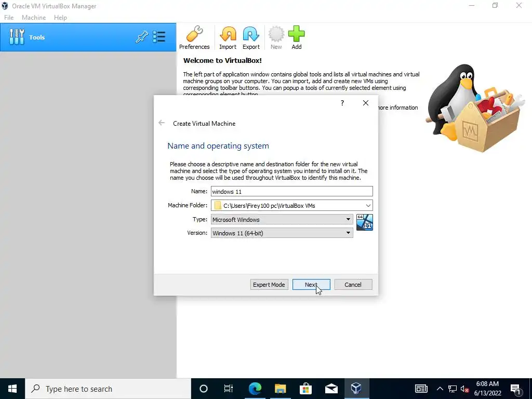This screenshot has height=399, width=532.
Task: Click the Type here to search box
Action: 108,389
